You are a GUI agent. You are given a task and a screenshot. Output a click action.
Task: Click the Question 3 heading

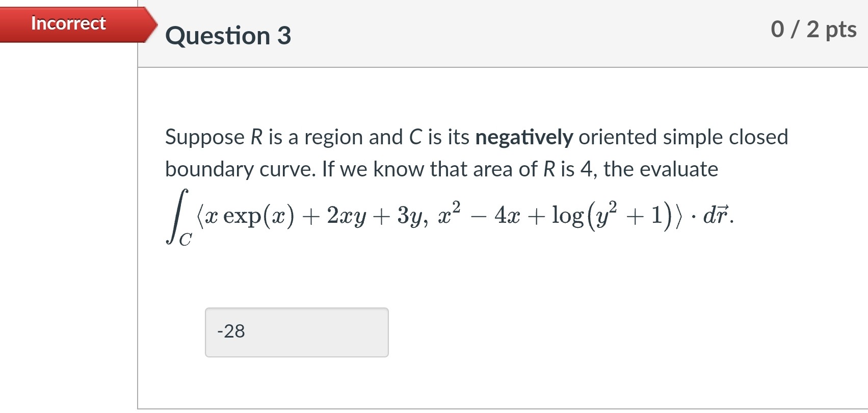point(228,35)
